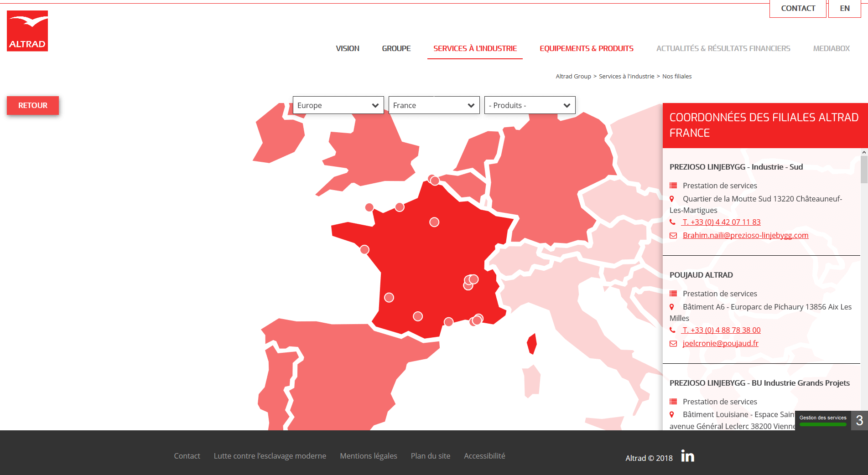Viewport: 868px width, 475px height.
Task: Click BU Industrie Grands Projets heading
Action: (x=759, y=383)
